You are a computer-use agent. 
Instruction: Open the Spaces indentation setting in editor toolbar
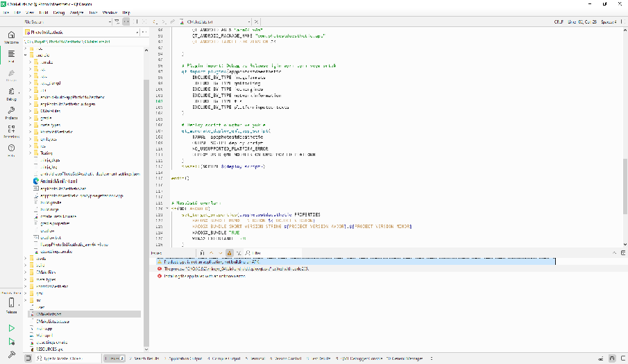pyautogui.click(x=609, y=21)
